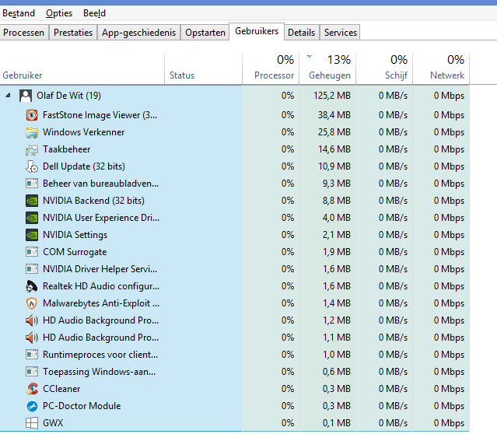This screenshot has height=448, width=497.
Task: Click the Dell Update icon
Action: (32, 166)
